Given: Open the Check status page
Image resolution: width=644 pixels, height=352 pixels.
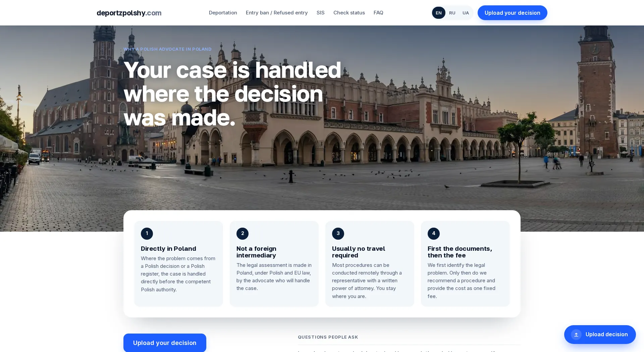Looking at the screenshot, I should point(349,13).
